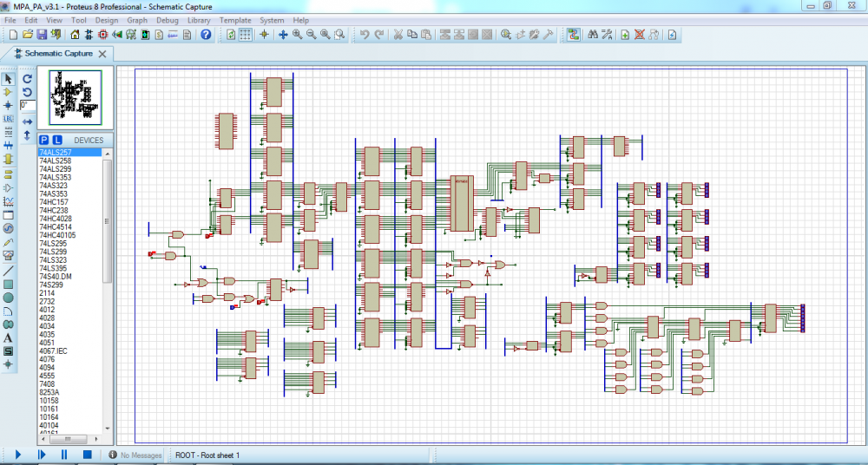This screenshot has width=868, height=465.
Task: Select the Text script 'A' tool
Action: 9,337
